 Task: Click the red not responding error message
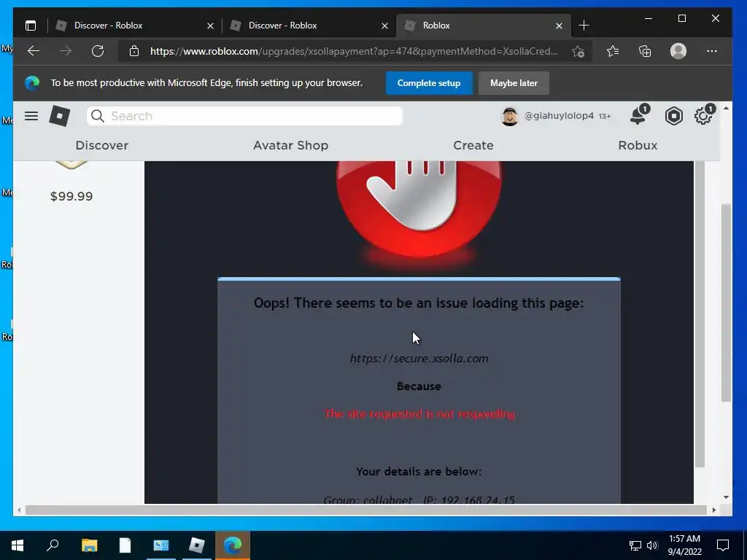tap(419, 414)
